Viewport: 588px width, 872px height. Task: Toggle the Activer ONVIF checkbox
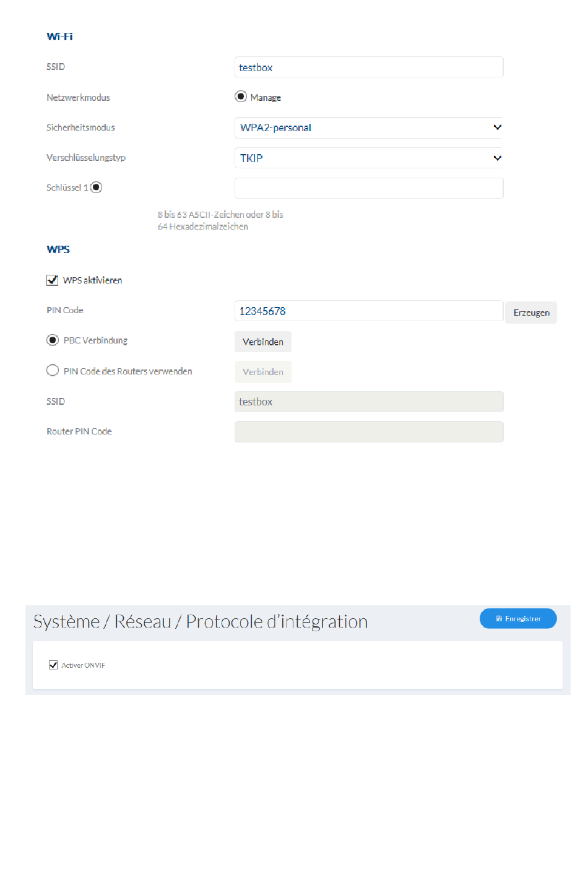tap(53, 665)
